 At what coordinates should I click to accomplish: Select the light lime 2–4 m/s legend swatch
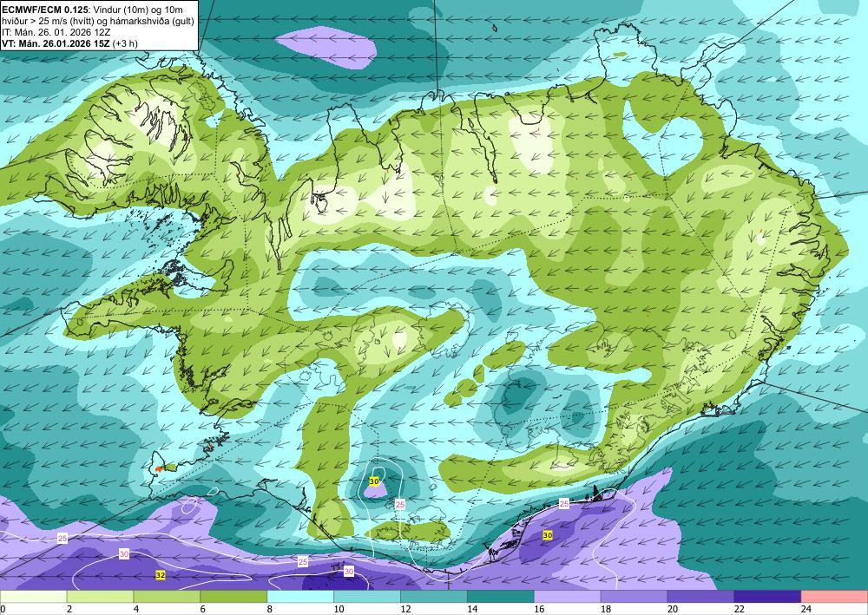[x=100, y=596]
